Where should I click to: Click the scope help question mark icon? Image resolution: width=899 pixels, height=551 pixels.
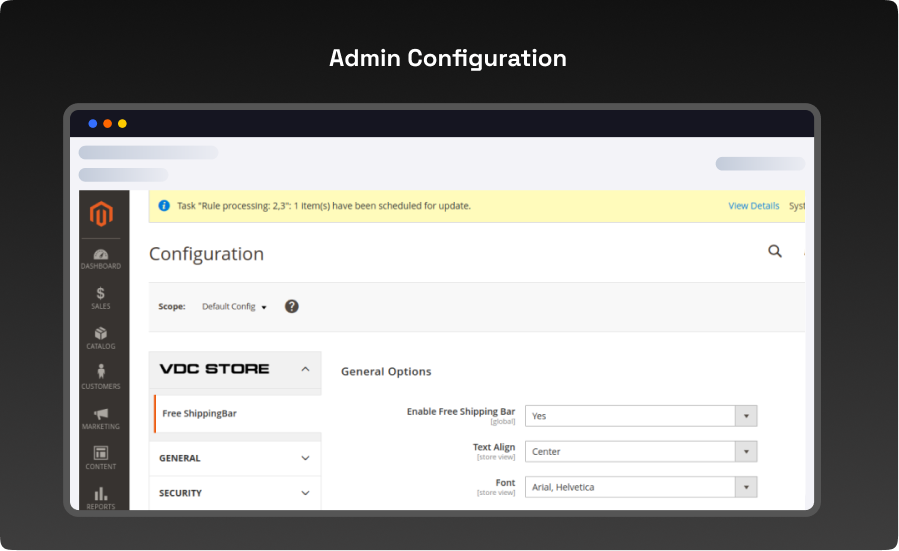point(292,306)
